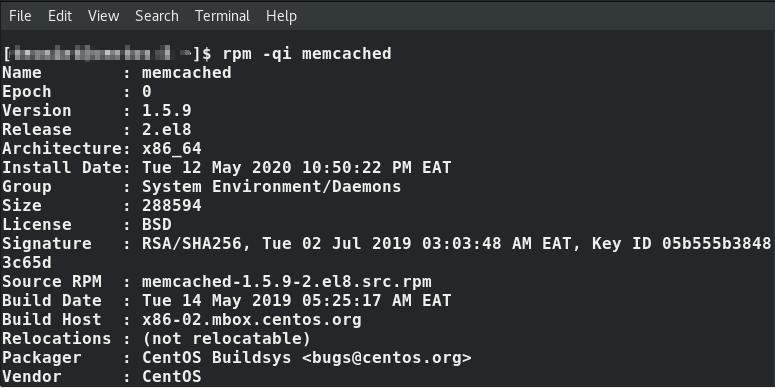Click the x86-02.mbox.centos.org build host

point(252,320)
